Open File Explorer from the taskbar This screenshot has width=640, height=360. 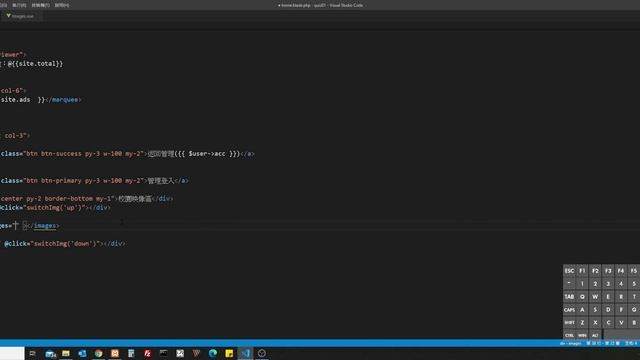click(66, 353)
